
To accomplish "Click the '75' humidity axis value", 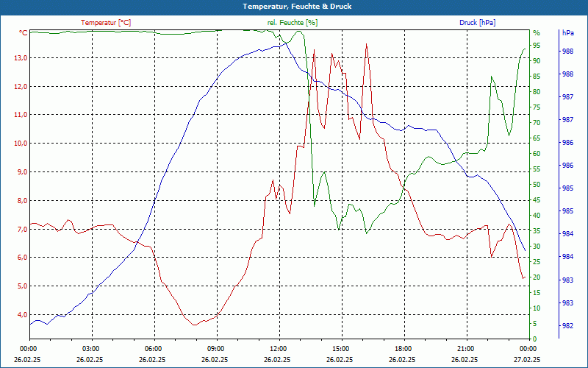I will (537, 107).
